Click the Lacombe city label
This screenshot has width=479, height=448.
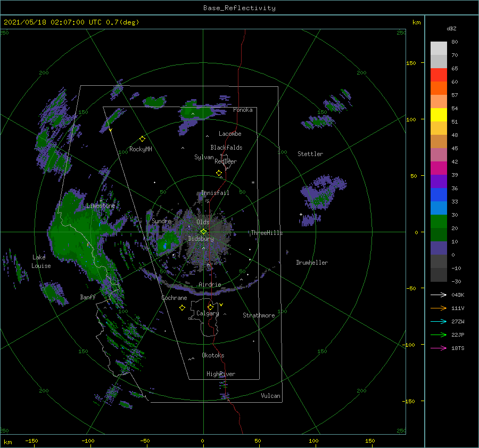click(230, 134)
